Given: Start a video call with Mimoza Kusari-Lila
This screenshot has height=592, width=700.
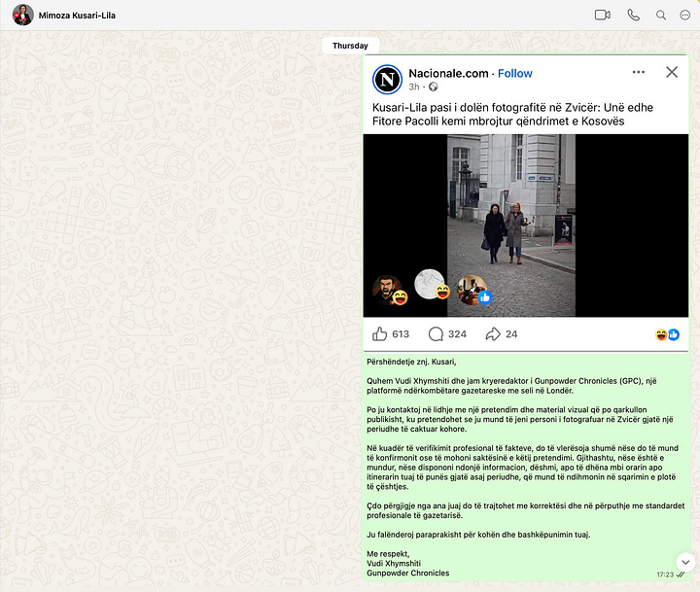Looking at the screenshot, I should pyautogui.click(x=602, y=16).
